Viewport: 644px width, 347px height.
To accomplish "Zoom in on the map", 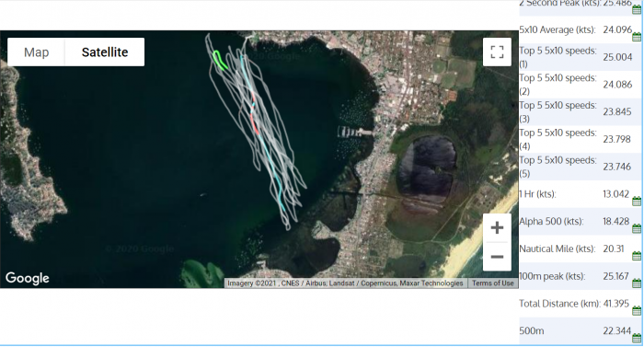I will (x=497, y=227).
